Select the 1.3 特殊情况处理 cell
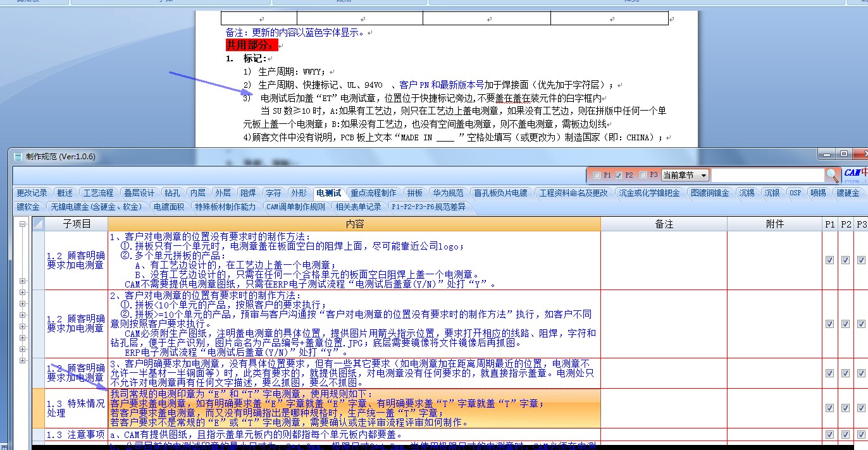 point(77,408)
